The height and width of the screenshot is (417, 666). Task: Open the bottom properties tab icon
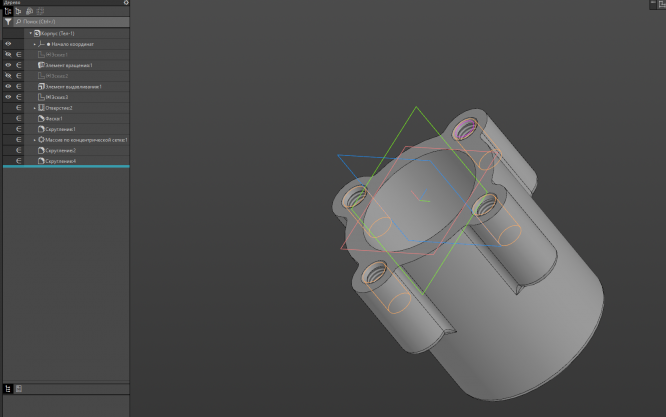pyautogui.click(x=18, y=388)
